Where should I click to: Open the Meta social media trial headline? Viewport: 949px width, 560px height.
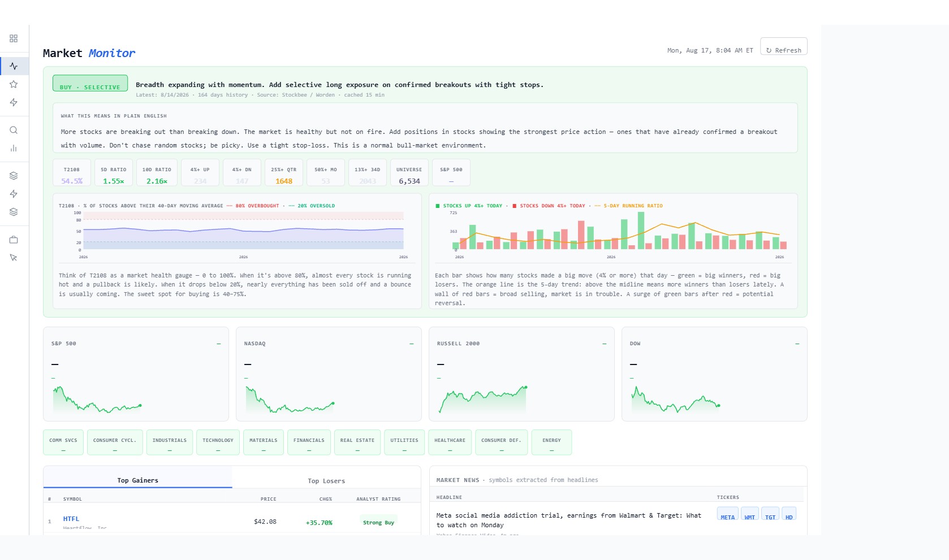(x=568, y=520)
